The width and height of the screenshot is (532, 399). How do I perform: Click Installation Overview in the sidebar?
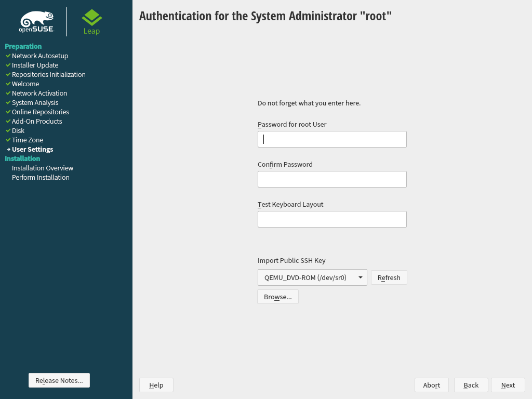click(x=43, y=168)
